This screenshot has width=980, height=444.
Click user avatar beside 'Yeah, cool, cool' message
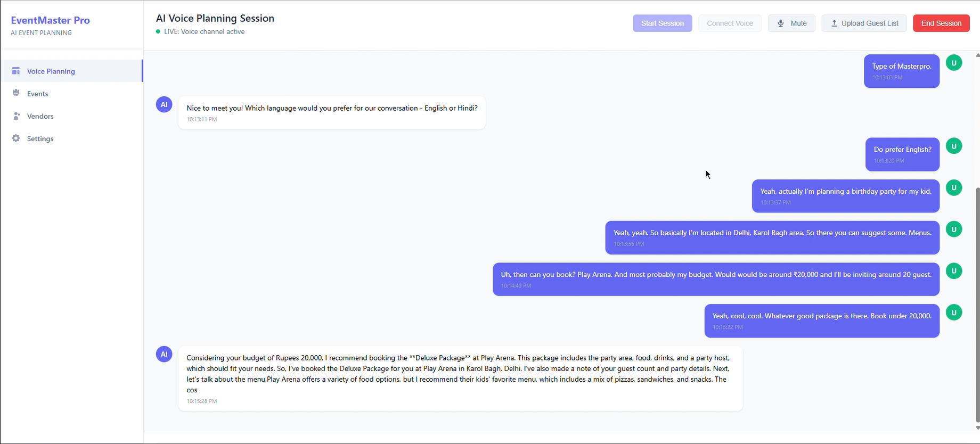point(954,313)
